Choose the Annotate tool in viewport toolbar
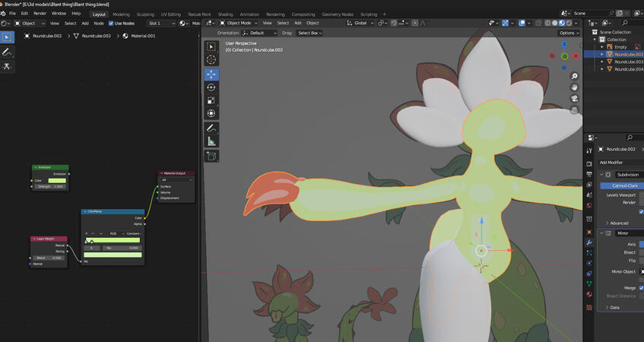The height and width of the screenshot is (342, 644). coord(211,128)
